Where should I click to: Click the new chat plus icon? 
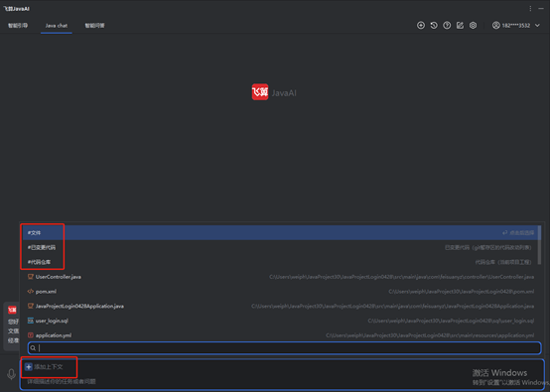pos(421,25)
